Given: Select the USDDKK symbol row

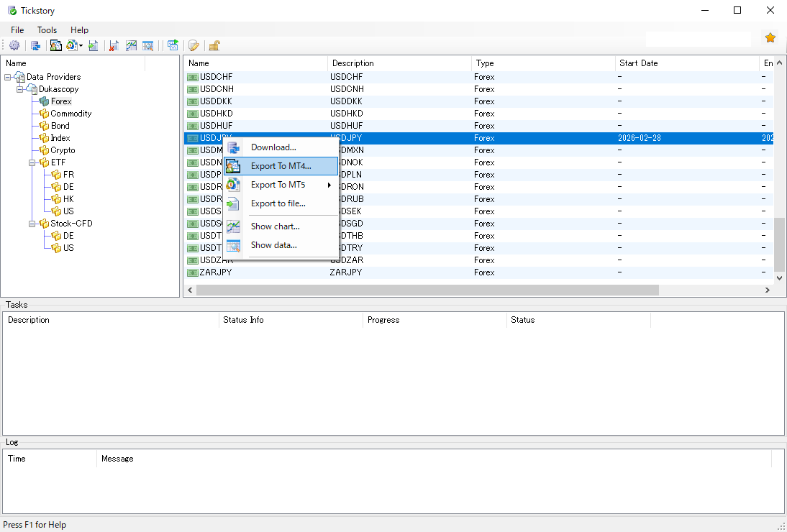Looking at the screenshot, I should [x=478, y=101].
